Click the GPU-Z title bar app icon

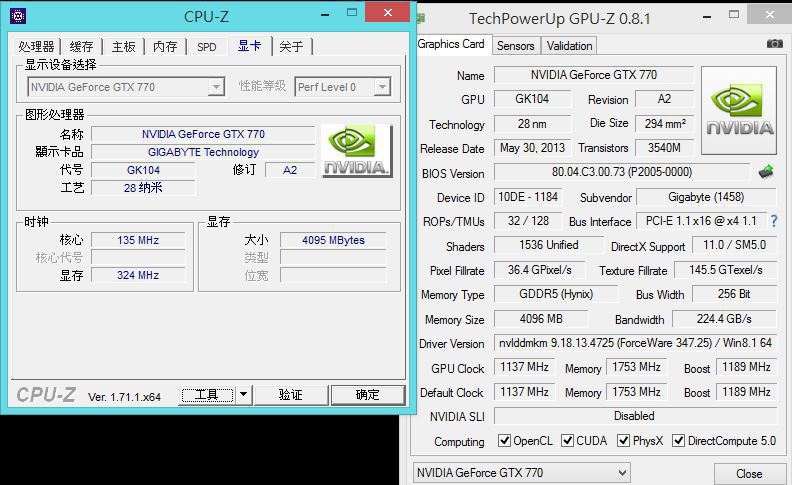click(420, 18)
